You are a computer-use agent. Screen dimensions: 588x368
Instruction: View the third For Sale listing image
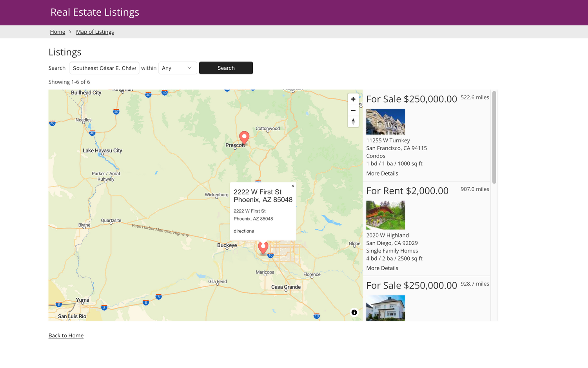click(385, 308)
